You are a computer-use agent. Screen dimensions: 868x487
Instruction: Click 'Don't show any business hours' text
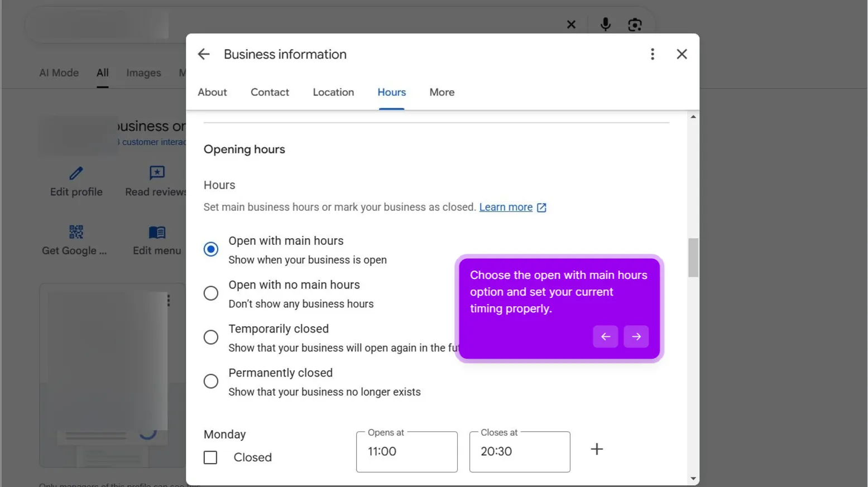301,304
